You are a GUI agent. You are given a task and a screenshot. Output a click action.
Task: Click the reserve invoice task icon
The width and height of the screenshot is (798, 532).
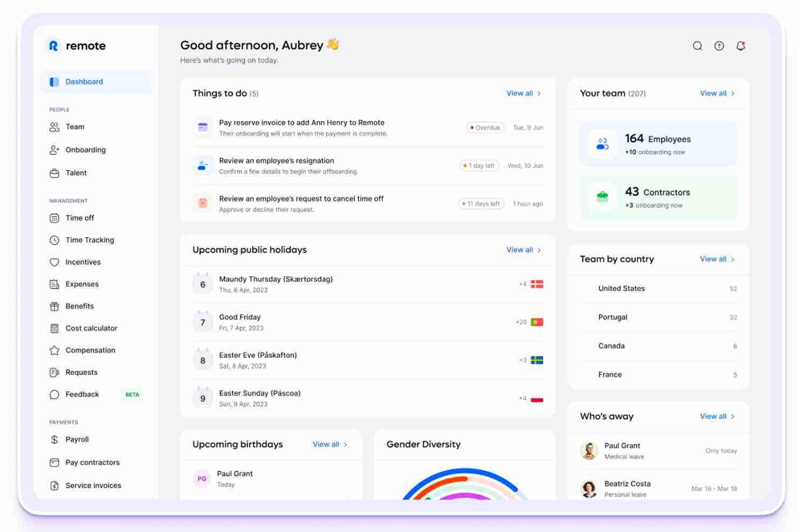203,128
